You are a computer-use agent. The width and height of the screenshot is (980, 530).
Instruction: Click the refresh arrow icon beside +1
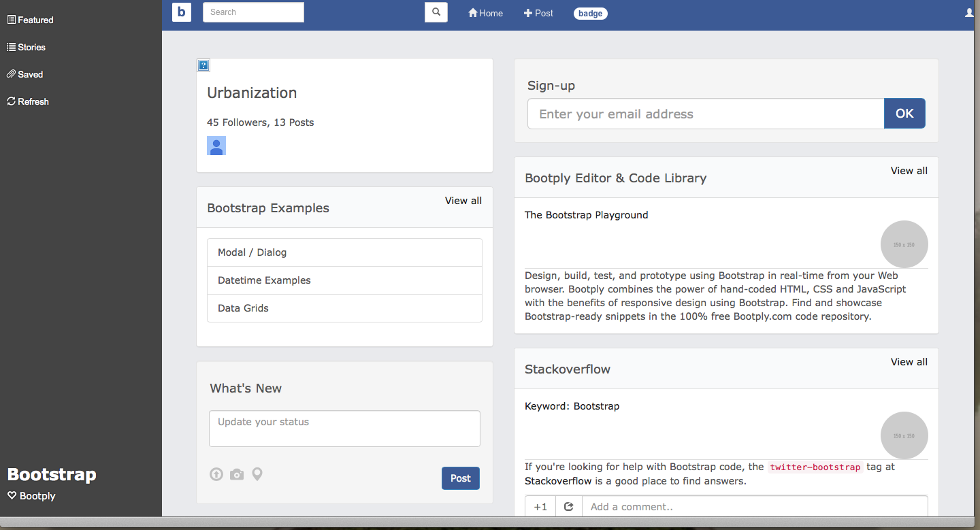(x=569, y=506)
